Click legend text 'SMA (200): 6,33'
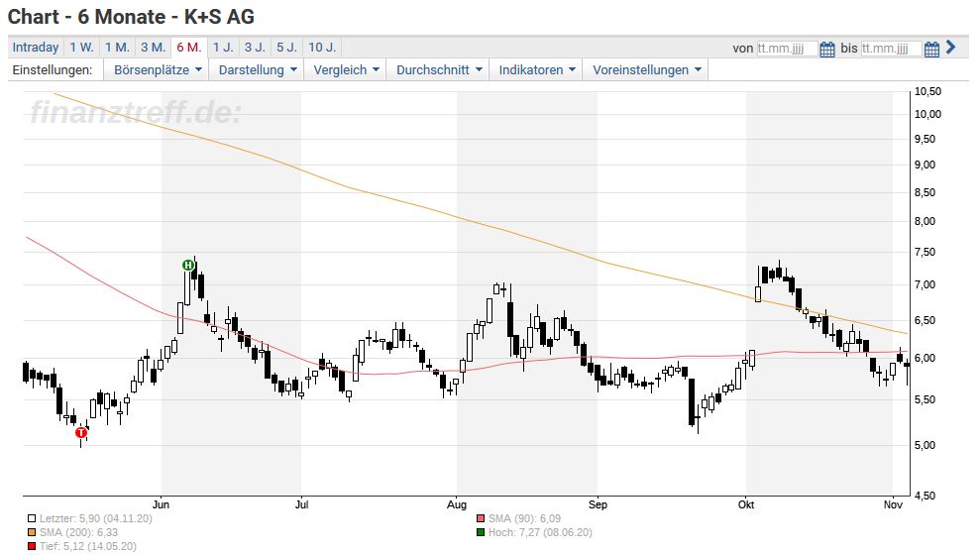The image size is (980, 555). (x=78, y=532)
